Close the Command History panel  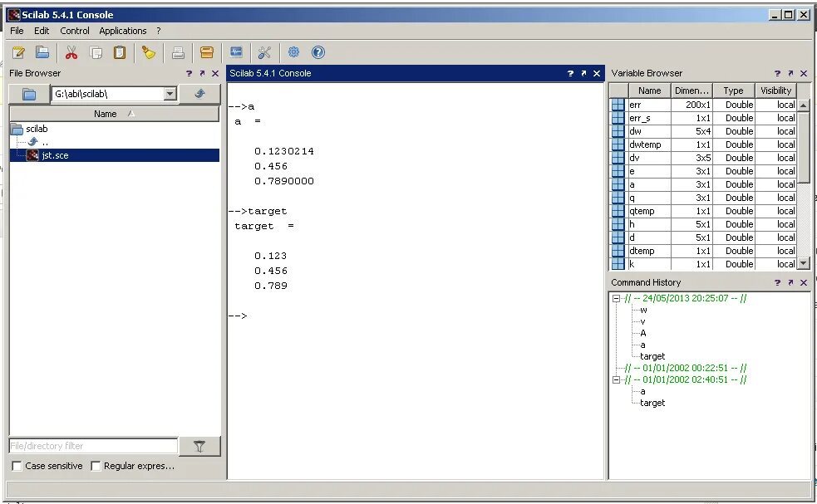pyautogui.click(x=804, y=282)
